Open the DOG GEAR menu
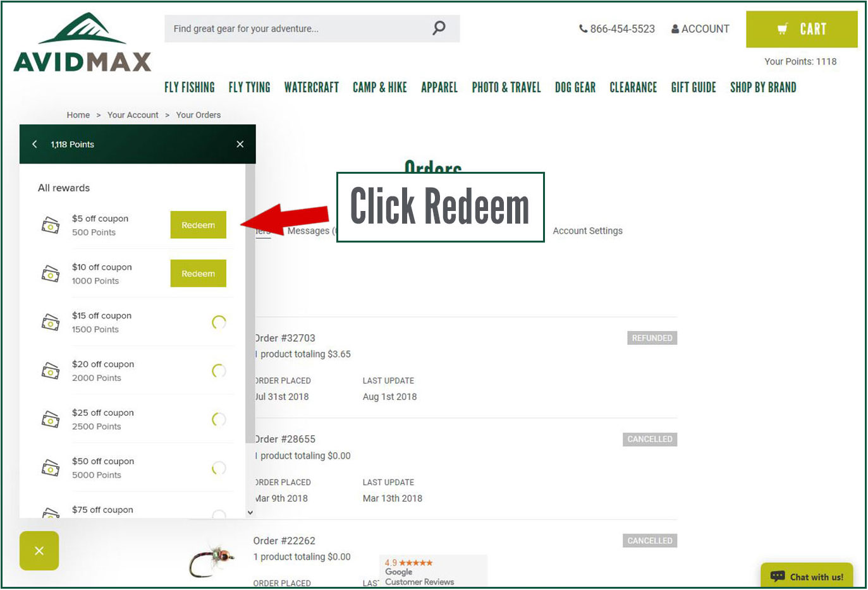 click(x=575, y=87)
